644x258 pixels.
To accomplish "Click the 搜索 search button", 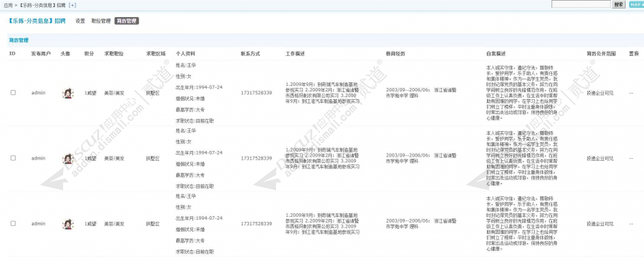I will pyautogui.click(x=619, y=4).
